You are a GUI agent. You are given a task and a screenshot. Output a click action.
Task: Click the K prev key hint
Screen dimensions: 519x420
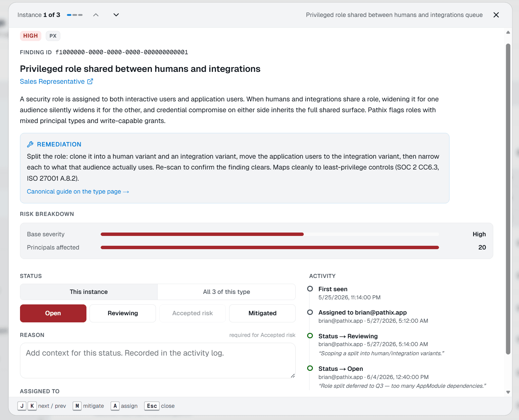pyautogui.click(x=32, y=406)
